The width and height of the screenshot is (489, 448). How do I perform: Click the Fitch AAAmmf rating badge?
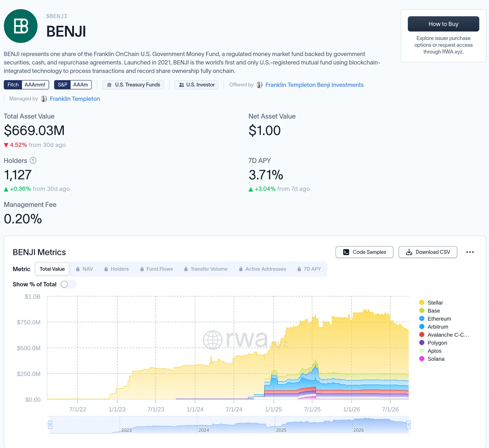[26, 85]
